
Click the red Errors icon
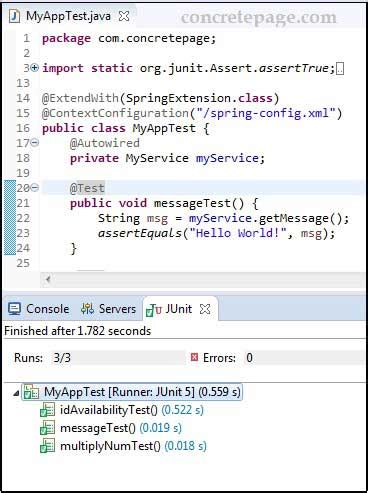194,357
